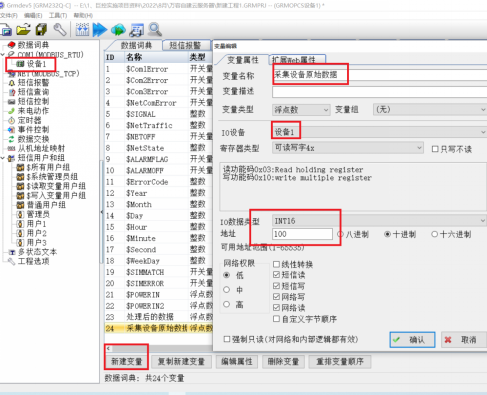This screenshot has width=487, height=395.
Task: Confirm the dialog with 确认 button
Action: [412, 340]
